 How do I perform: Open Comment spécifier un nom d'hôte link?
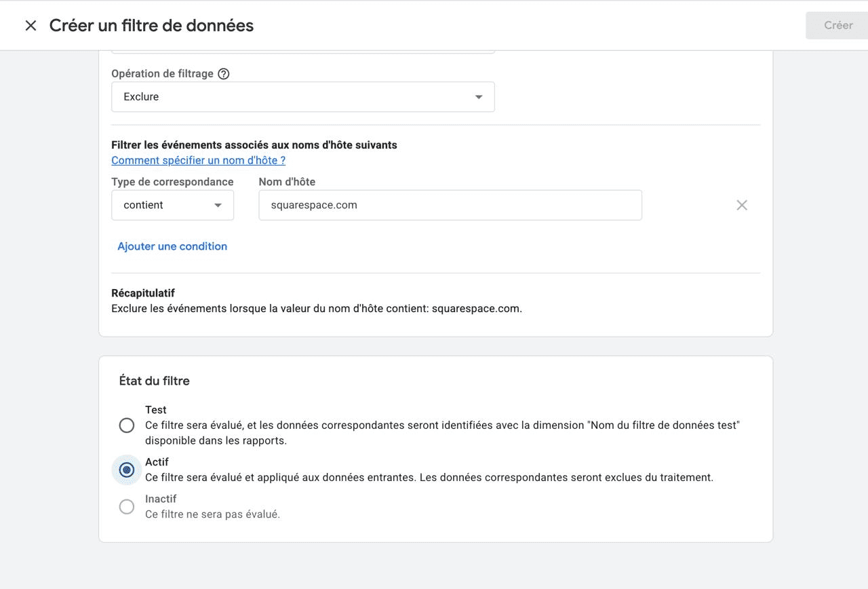pyautogui.click(x=198, y=160)
